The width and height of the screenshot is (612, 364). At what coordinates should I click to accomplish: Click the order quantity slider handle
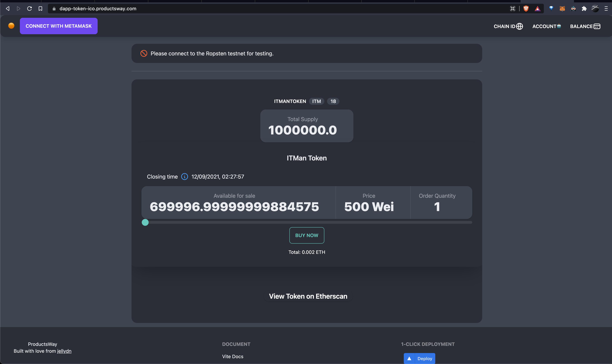pyautogui.click(x=145, y=223)
